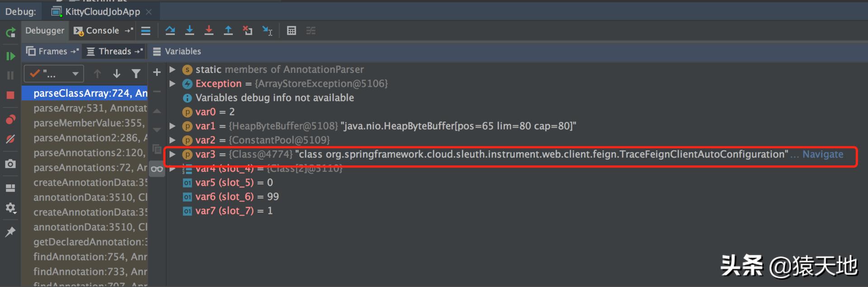
Task: Click the Run to Cursor icon
Action: pos(268,31)
